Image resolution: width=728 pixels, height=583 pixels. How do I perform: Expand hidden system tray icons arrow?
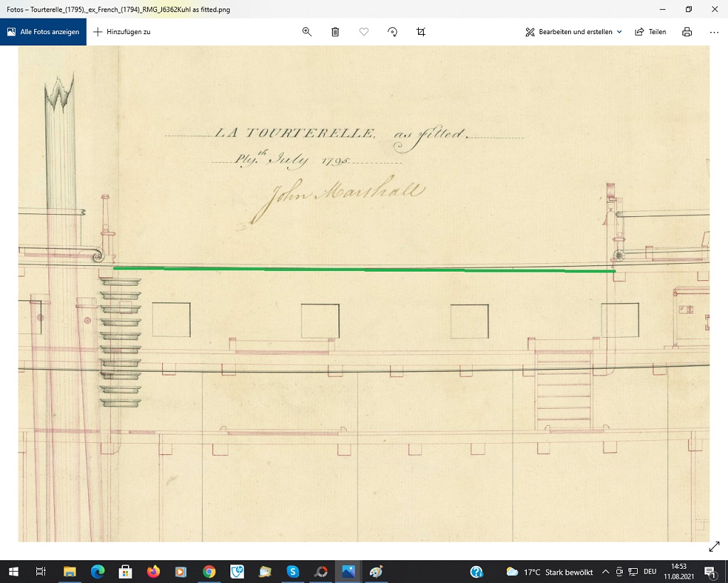(606, 572)
